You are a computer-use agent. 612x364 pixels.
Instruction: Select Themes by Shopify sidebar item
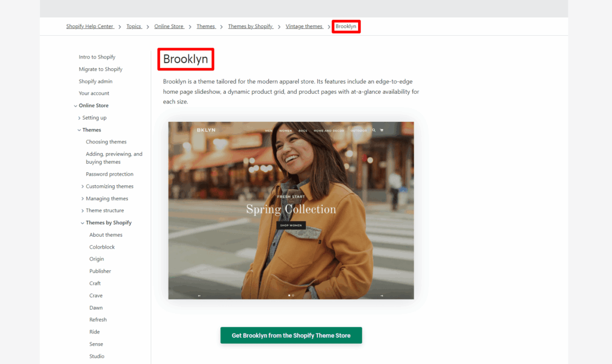coord(109,222)
